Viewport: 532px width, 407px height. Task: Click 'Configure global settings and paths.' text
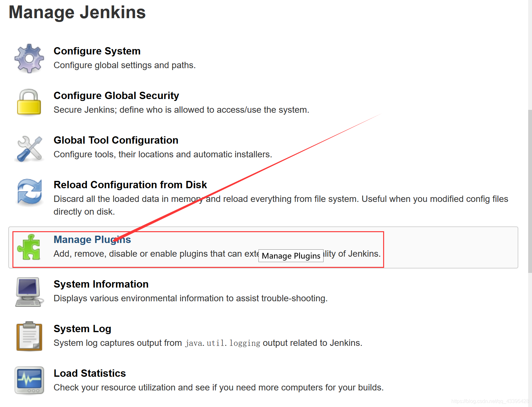coord(125,65)
